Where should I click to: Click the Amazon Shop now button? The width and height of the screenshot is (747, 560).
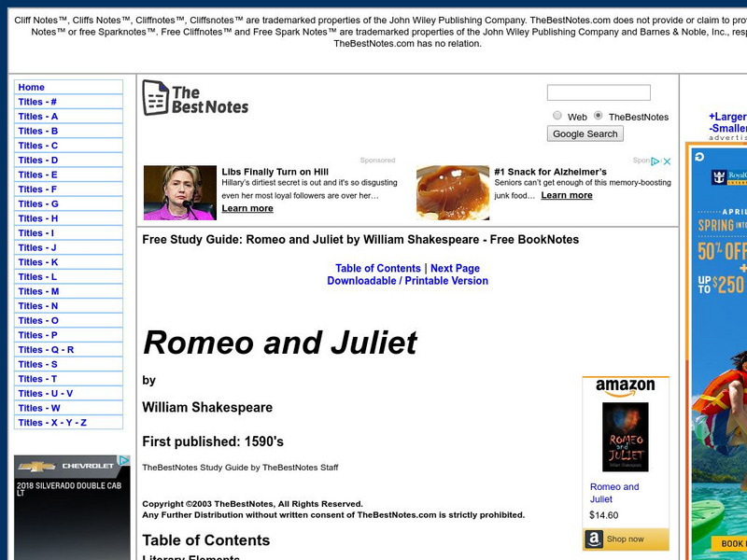tap(626, 539)
